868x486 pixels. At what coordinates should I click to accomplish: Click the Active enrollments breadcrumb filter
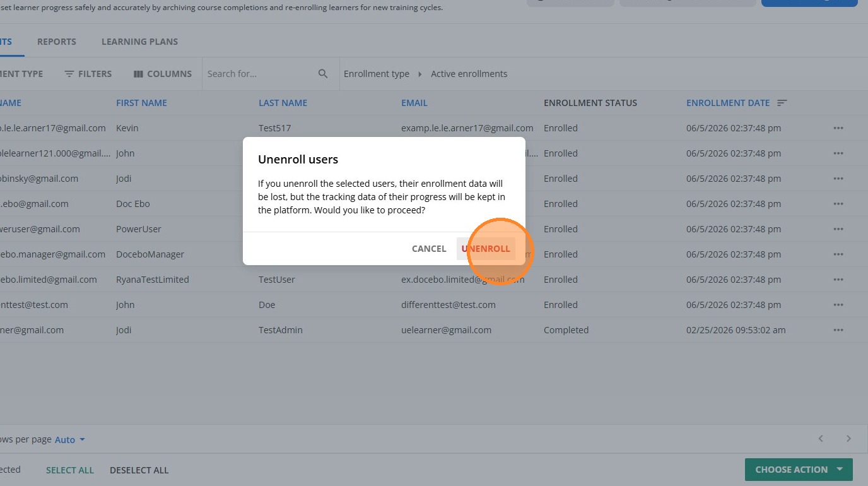click(469, 74)
